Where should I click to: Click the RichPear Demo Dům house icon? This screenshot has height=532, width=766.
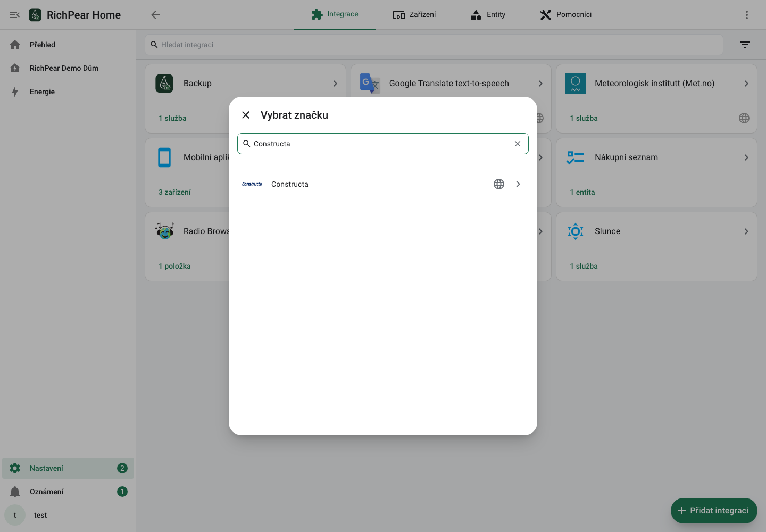pos(15,68)
